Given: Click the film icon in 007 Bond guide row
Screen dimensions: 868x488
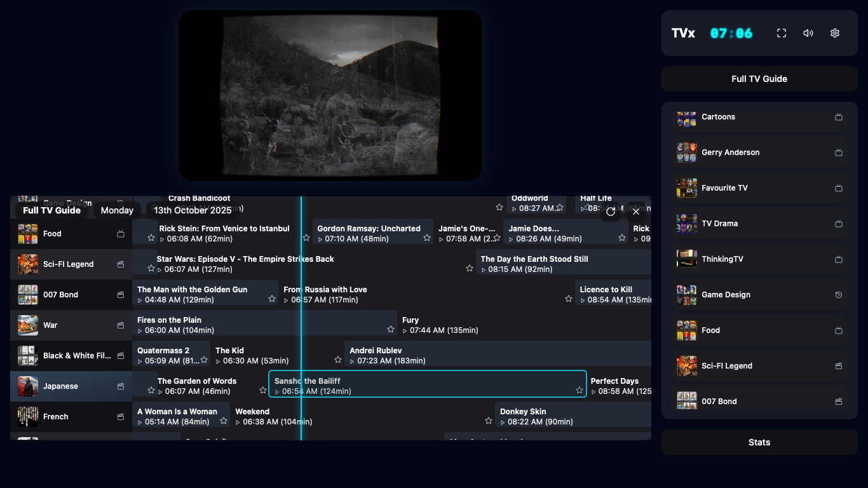Looking at the screenshot, I should click(121, 295).
